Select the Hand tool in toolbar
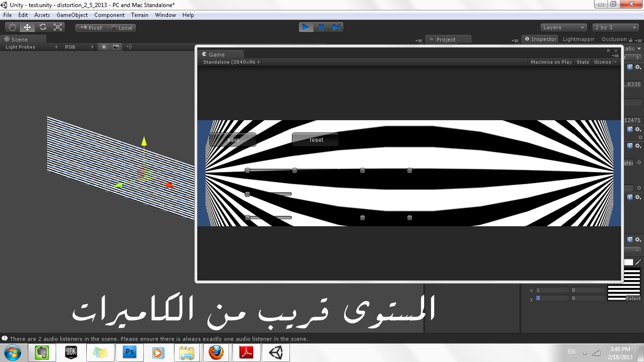Screen dimensions: 644x362 12,27
